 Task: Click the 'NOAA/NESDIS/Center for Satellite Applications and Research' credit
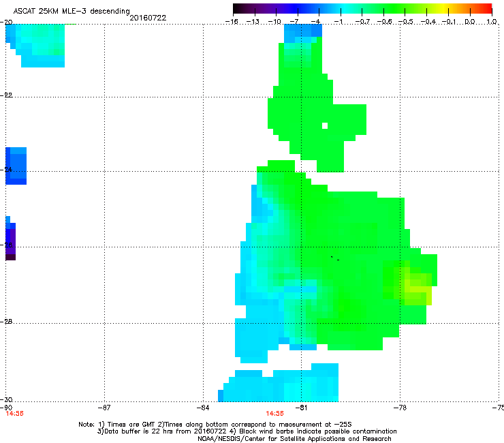pyautogui.click(x=294, y=439)
